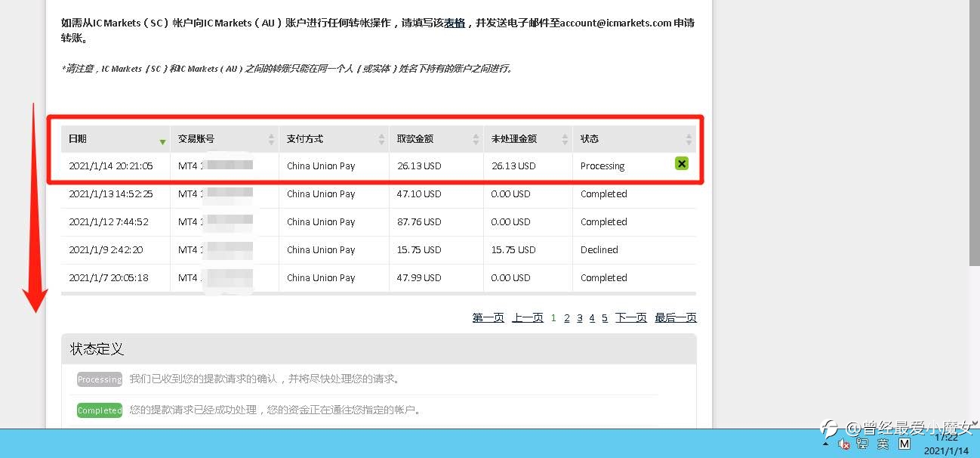Open page 4 of withdrawals
This screenshot has height=458, width=980.
(592, 318)
